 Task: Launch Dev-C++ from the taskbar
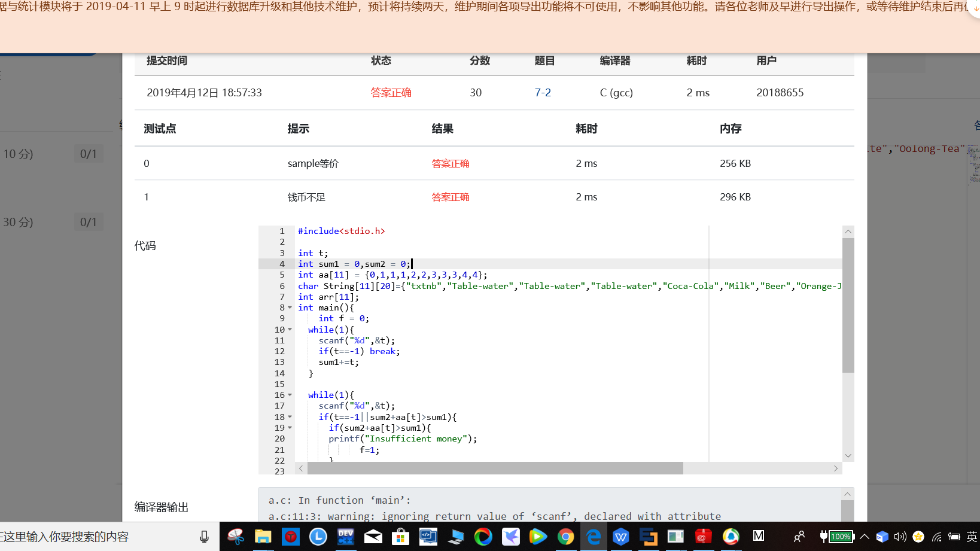coord(345,537)
